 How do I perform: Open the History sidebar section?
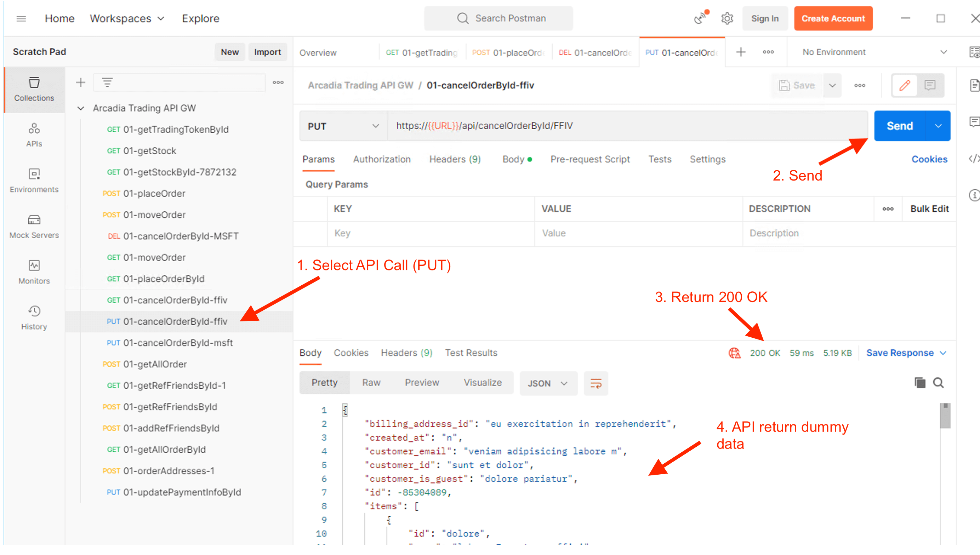pos(34,318)
